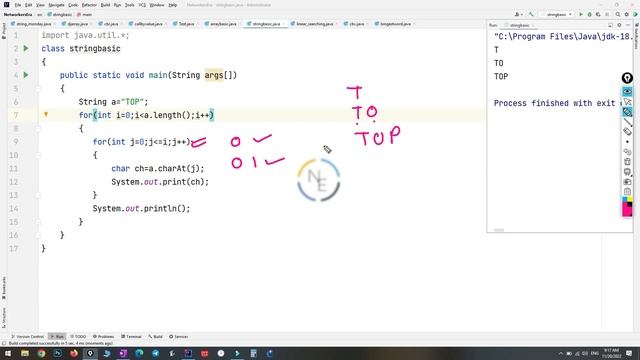
Task: Switch to longestword.java editor tab
Action: (x=395, y=24)
